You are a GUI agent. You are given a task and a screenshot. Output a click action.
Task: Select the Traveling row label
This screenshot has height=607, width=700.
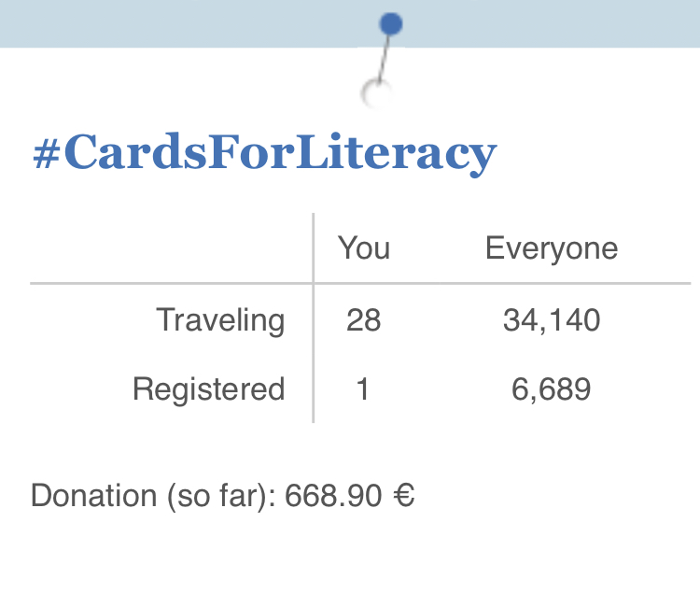click(x=220, y=321)
